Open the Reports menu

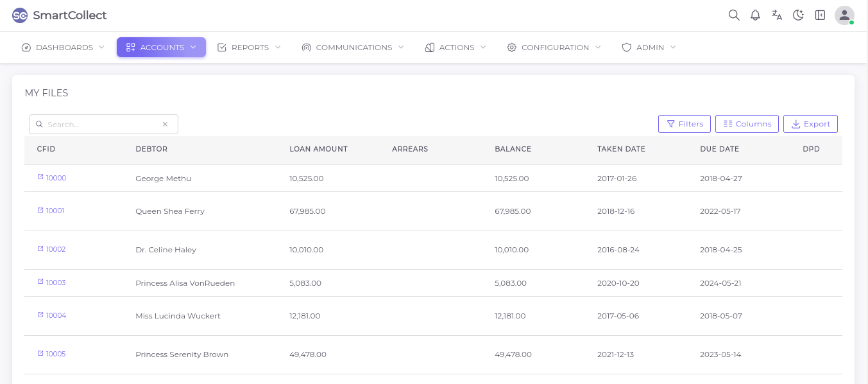pyautogui.click(x=249, y=48)
